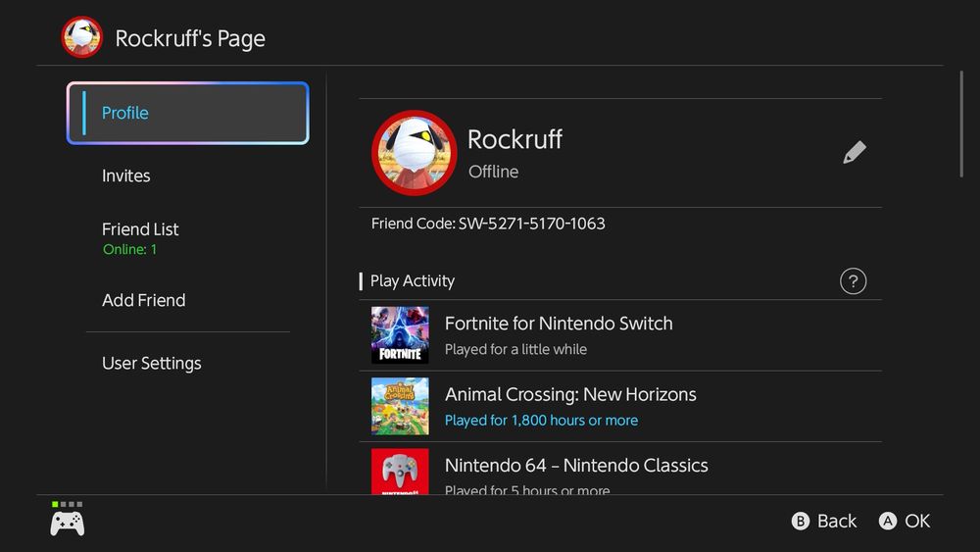
Task: Select the Fortnite for Nintendo Switch title
Action: click(559, 324)
